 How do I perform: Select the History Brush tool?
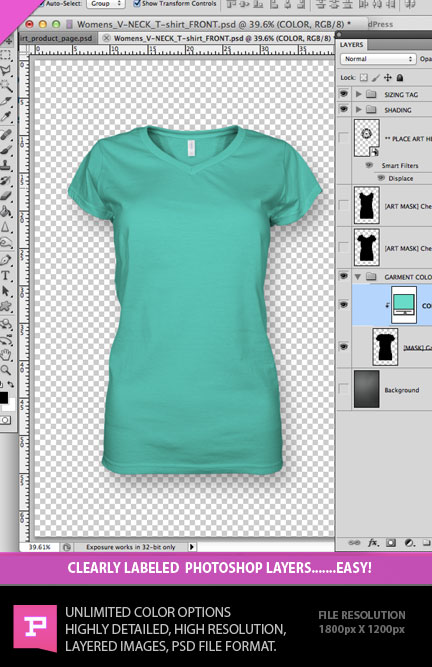(x=6, y=181)
